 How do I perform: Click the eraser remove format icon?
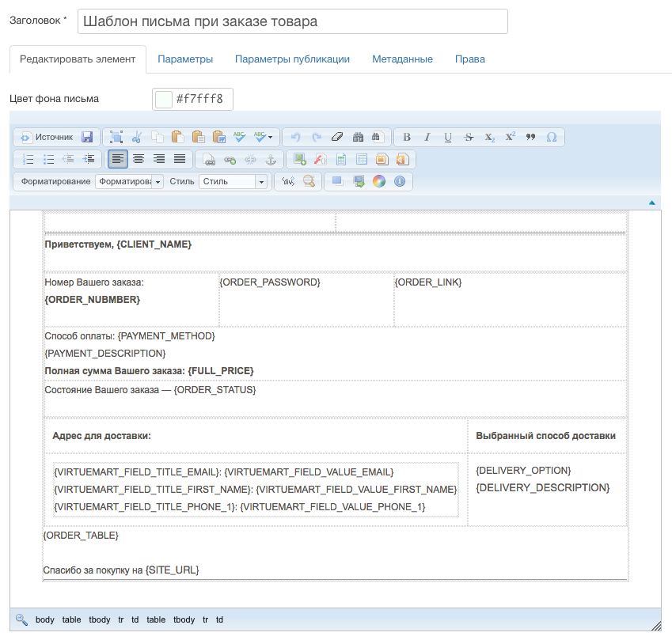[x=337, y=137]
